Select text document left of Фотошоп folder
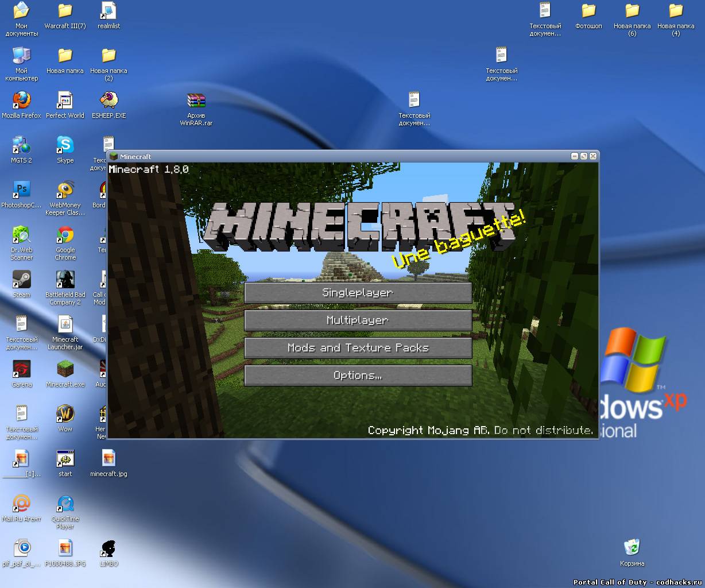Image resolution: width=705 pixels, height=588 pixels. (545, 10)
